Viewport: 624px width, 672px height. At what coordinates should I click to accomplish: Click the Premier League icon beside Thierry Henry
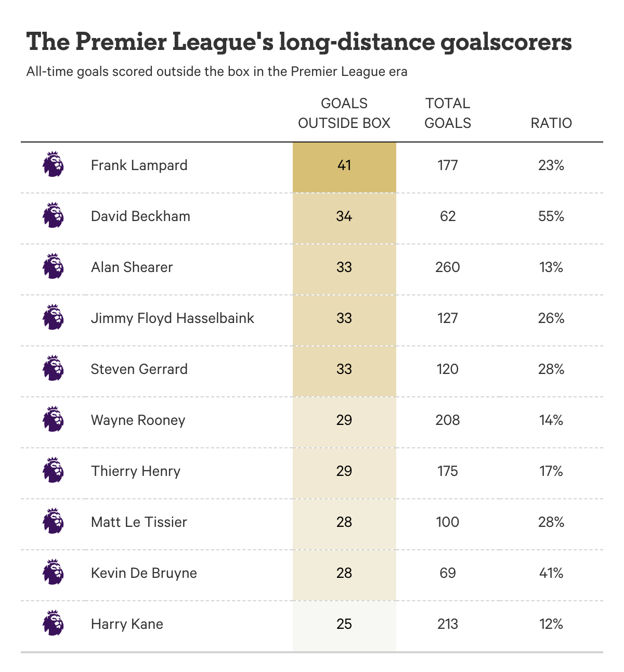click(x=53, y=470)
